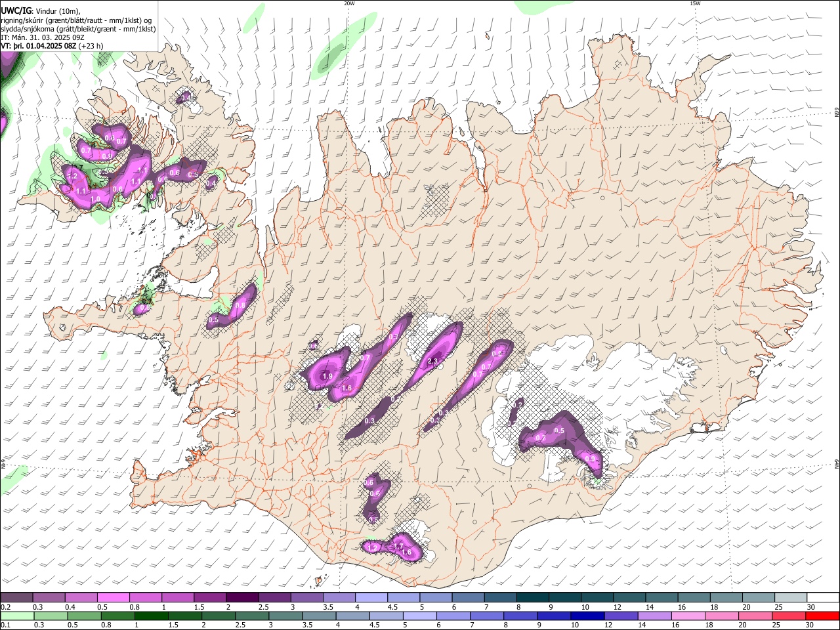Viewport: 840px width, 630px height.
Task: Pick the bright magenta swatch between 0.5 and 0.8
Action: click(x=113, y=597)
